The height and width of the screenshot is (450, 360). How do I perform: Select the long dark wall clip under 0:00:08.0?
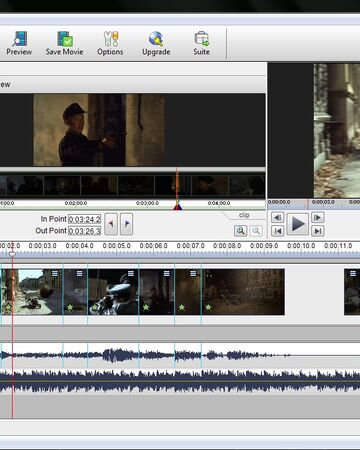pyautogui.click(x=243, y=292)
